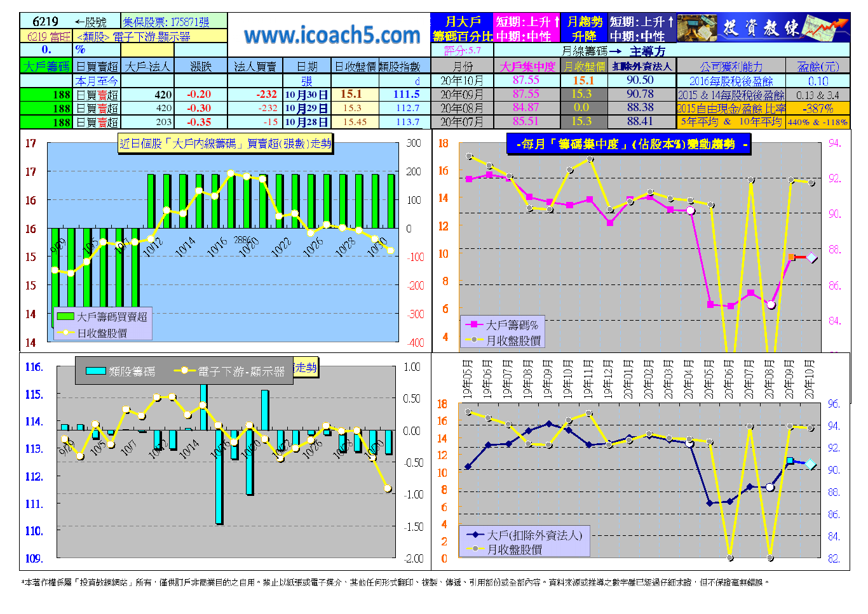The width and height of the screenshot is (868, 614).
Task: Click the cyan 類股籌碼 legend marker
Action: pos(95,371)
